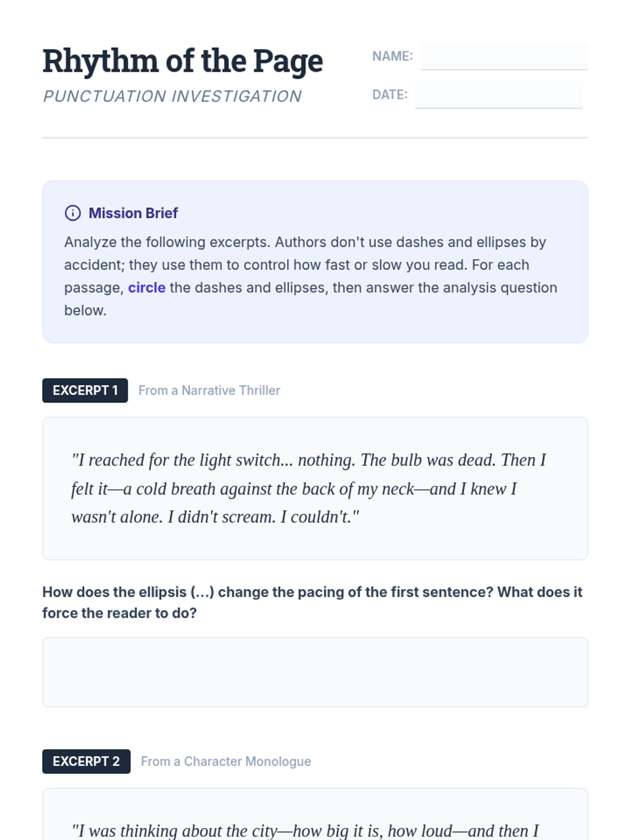Viewport: 630px width, 840px height.
Task: Click the NAME: label
Action: [392, 56]
